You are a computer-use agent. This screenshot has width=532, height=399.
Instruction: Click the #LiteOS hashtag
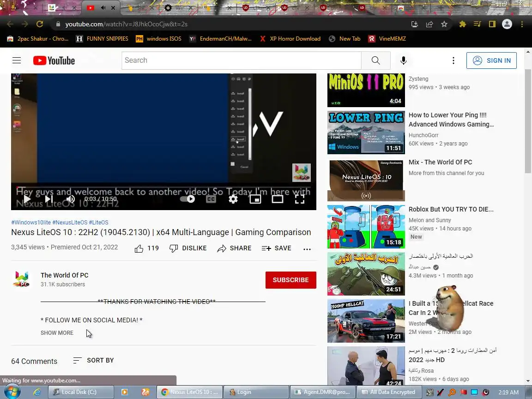(98, 223)
